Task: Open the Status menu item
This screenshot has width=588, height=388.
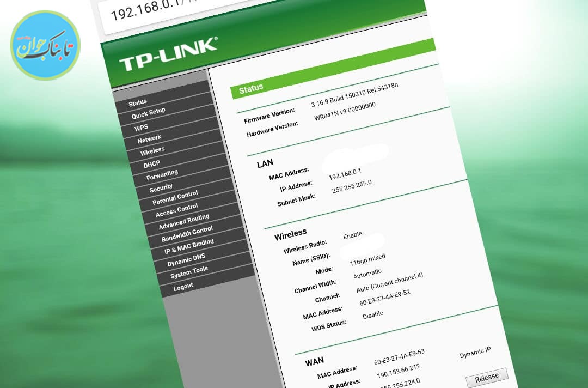Action: (x=138, y=102)
